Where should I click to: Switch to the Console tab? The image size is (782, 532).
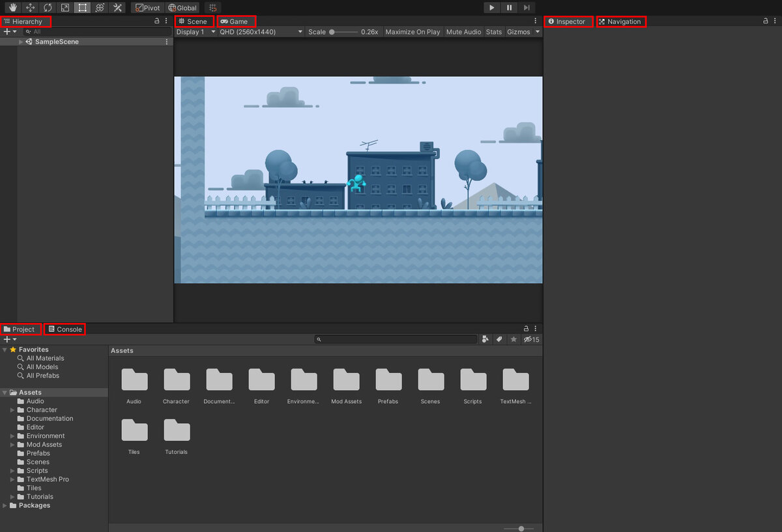click(x=65, y=329)
